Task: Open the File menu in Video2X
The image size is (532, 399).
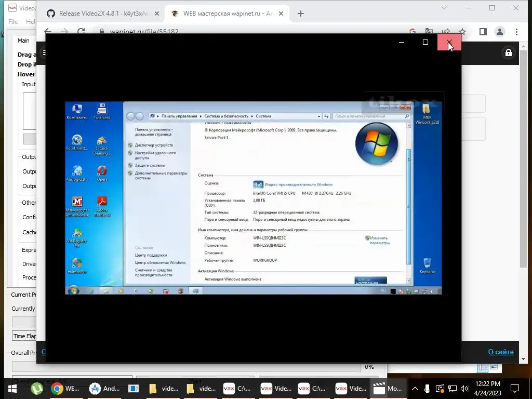Action: 13,21
